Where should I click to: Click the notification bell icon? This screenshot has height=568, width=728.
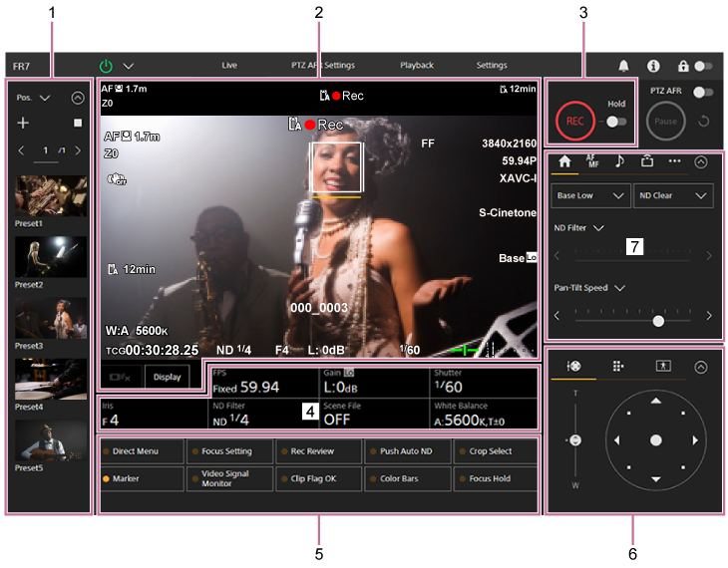[624, 66]
